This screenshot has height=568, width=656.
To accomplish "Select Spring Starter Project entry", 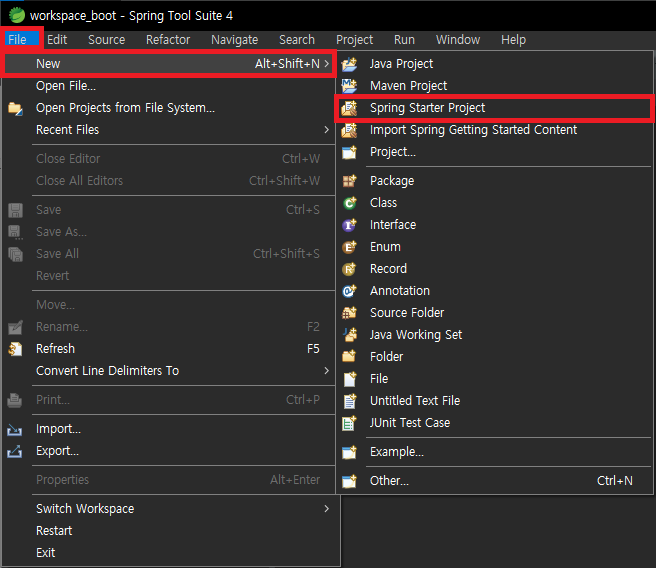I will pyautogui.click(x=494, y=108).
